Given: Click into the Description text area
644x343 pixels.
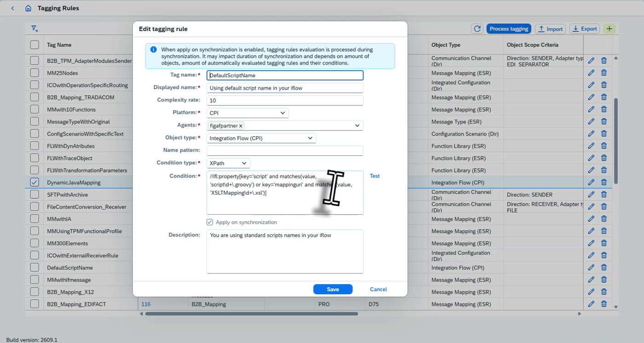Looking at the screenshot, I should point(285,252).
